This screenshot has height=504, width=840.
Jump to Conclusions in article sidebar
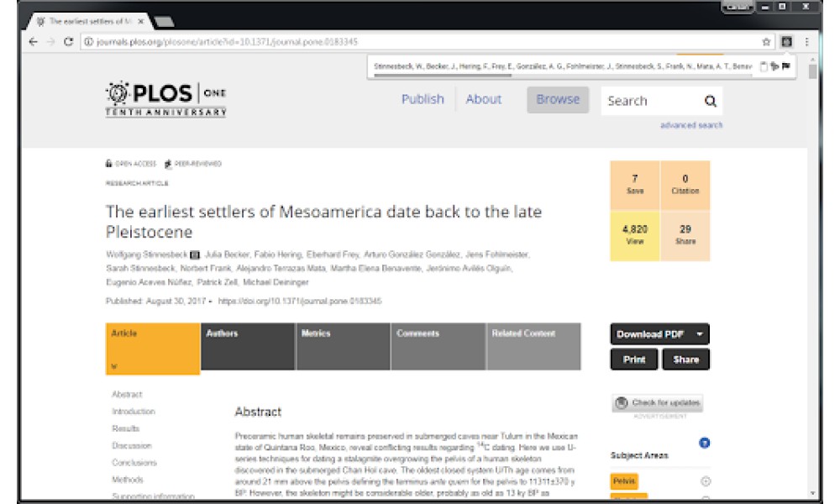134,463
